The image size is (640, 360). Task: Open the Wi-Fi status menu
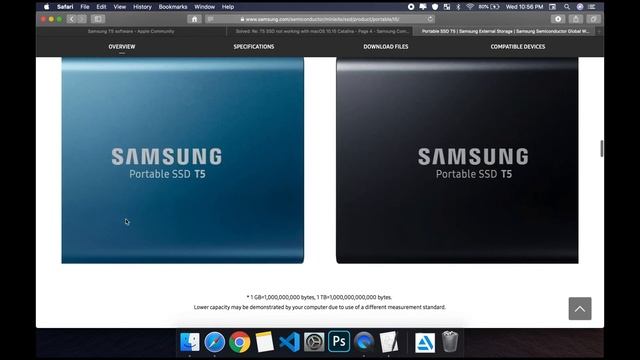click(x=470, y=7)
